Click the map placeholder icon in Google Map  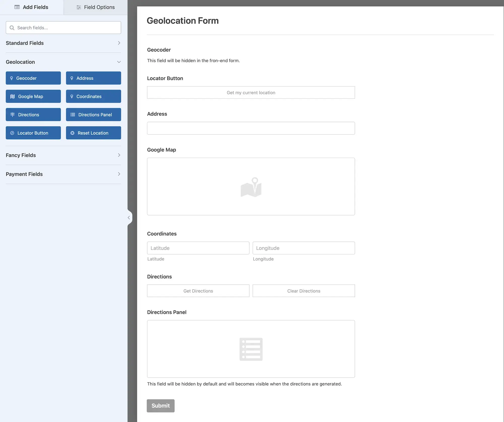coord(251,187)
